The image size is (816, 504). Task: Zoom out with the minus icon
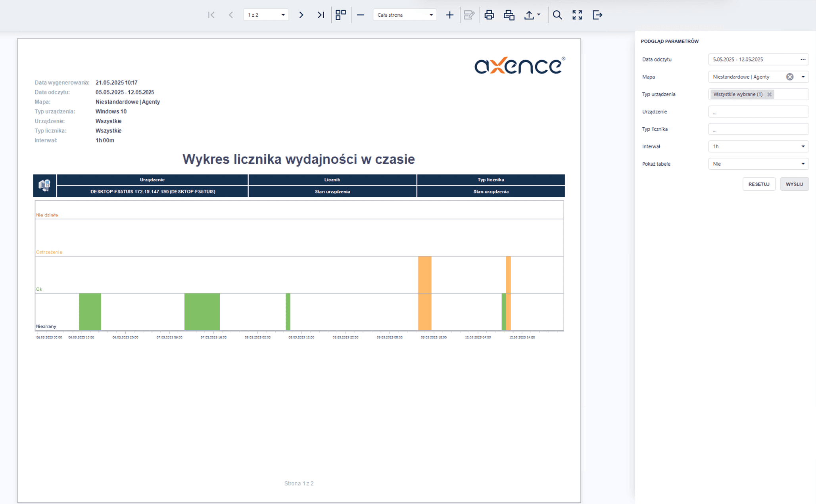pyautogui.click(x=360, y=15)
